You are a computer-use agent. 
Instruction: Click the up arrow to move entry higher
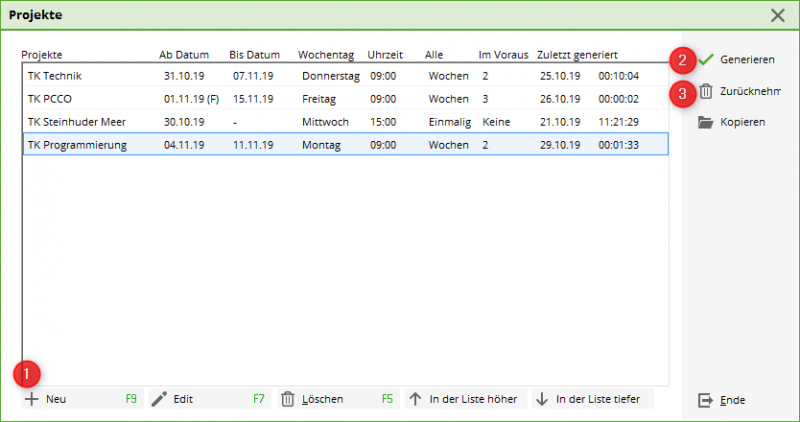[x=415, y=399]
